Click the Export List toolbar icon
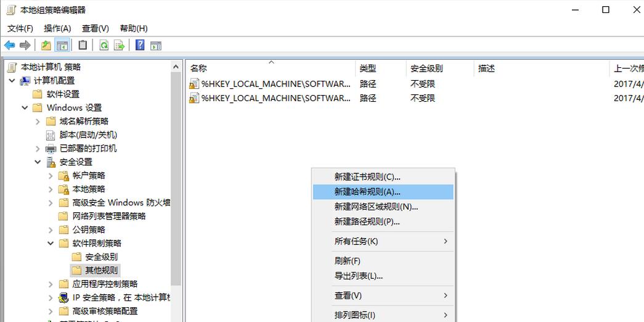The height and width of the screenshot is (322, 644). [x=119, y=45]
